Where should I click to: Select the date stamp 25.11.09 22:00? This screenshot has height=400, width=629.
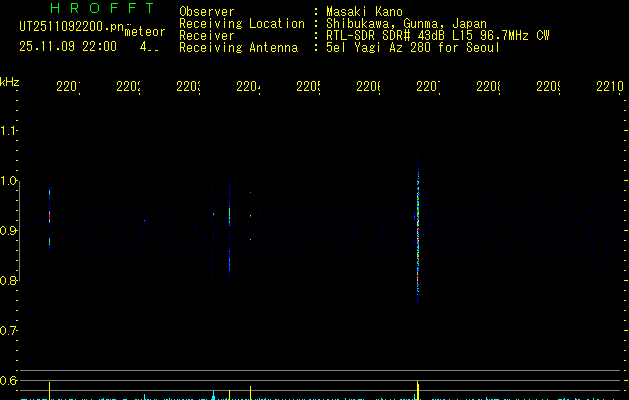(68, 47)
